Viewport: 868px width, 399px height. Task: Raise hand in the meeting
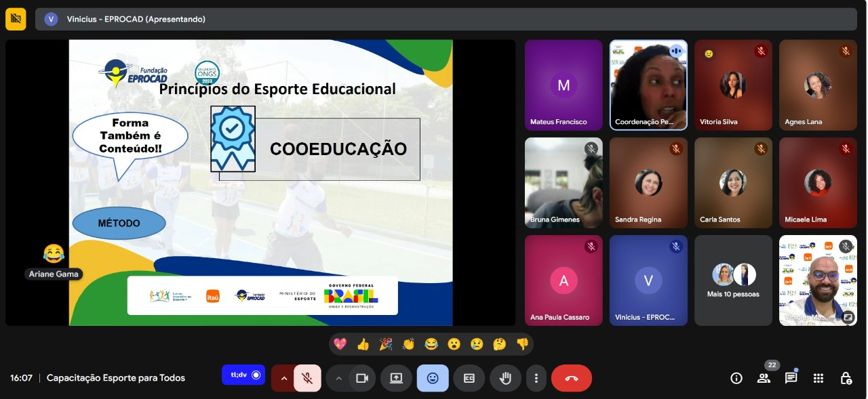(x=505, y=378)
